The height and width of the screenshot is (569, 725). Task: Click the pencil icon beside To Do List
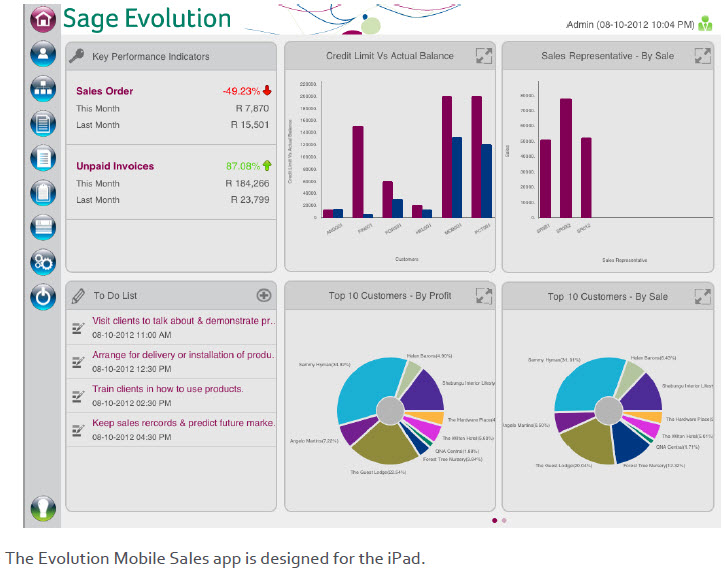78,296
